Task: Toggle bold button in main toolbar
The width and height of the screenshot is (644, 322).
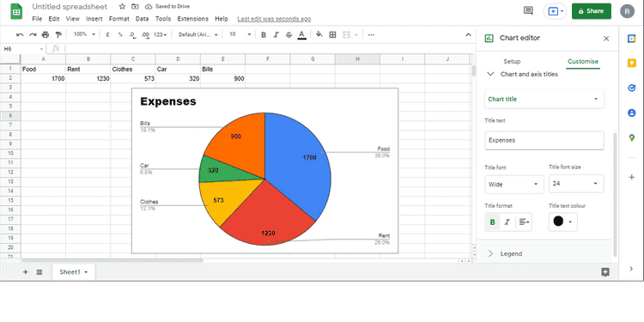Action: point(264,35)
